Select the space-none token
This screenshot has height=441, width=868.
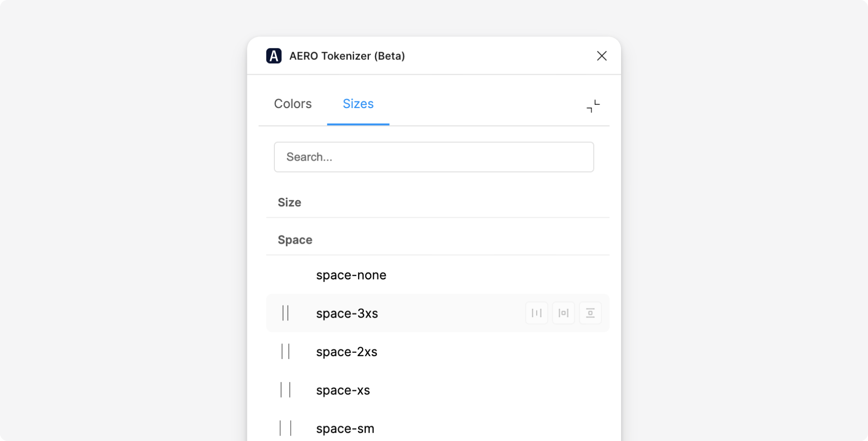[351, 275]
